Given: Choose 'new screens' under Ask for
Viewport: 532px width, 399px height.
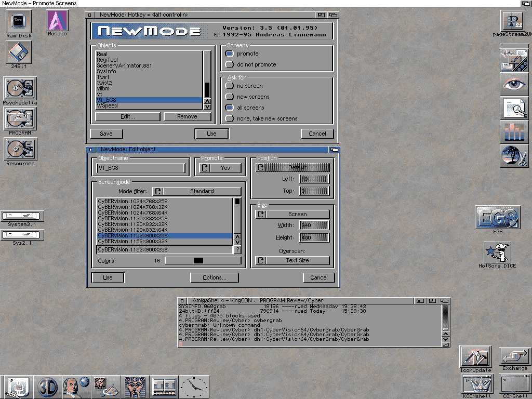Looking at the screenshot, I should point(229,97).
